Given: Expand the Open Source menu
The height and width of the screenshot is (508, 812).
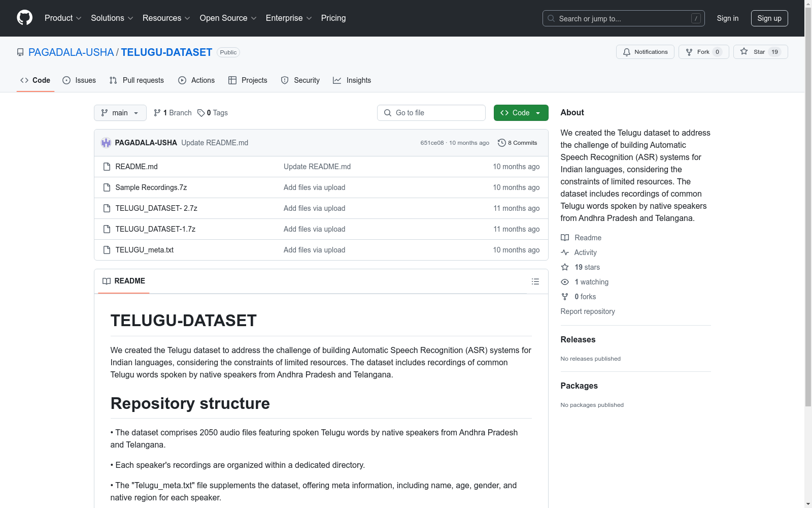Looking at the screenshot, I should click(228, 18).
